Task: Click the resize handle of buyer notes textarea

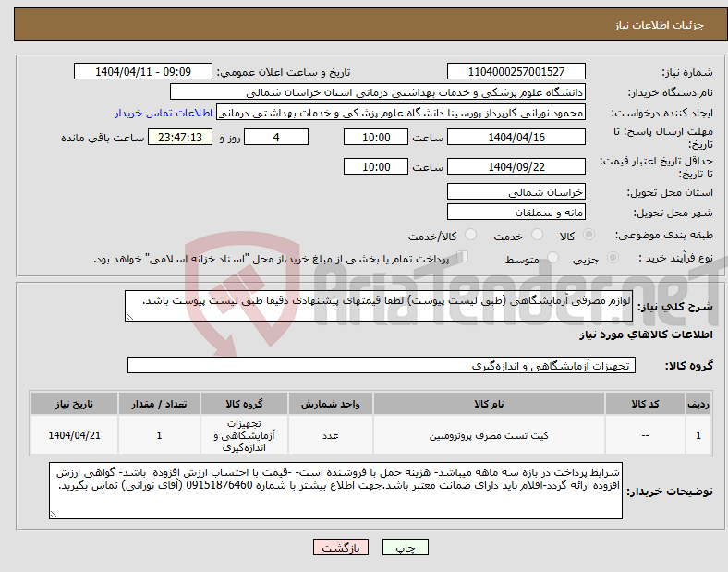Action: (x=54, y=515)
